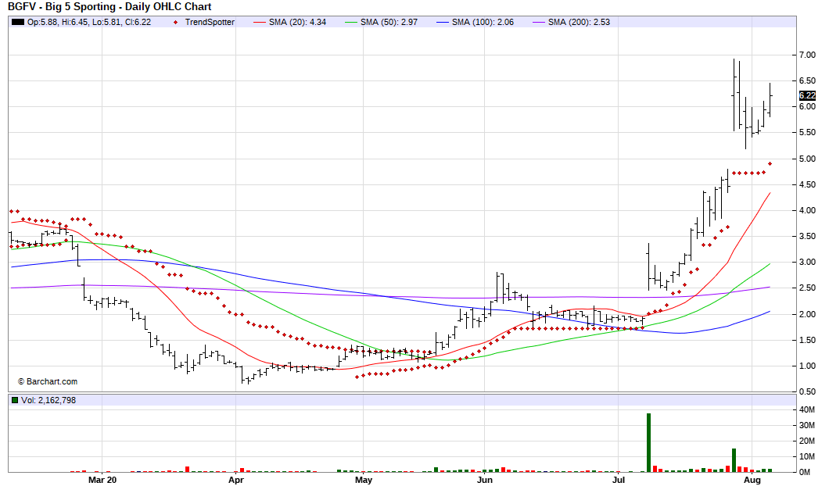Click the 5.00 price axis label
The image size is (829, 504).
click(807, 159)
